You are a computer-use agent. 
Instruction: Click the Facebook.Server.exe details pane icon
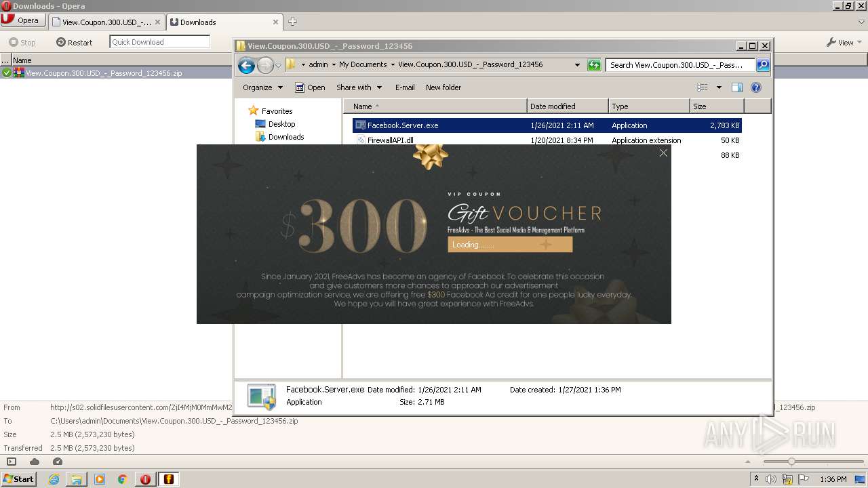pos(261,396)
